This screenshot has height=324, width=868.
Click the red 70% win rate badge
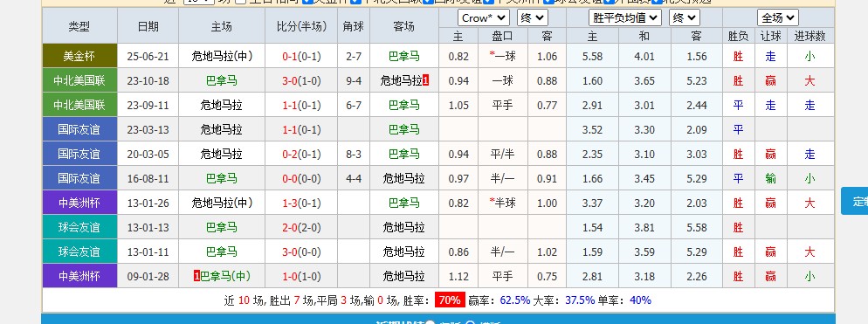pyautogui.click(x=450, y=300)
